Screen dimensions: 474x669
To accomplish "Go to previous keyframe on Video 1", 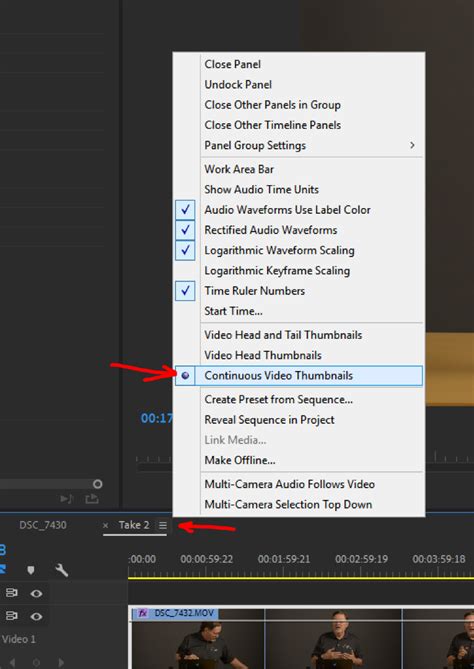I will tap(12, 663).
